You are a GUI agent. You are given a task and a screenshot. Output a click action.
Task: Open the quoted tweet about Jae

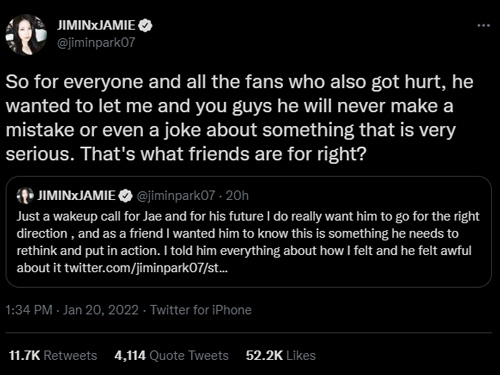[x=249, y=232]
